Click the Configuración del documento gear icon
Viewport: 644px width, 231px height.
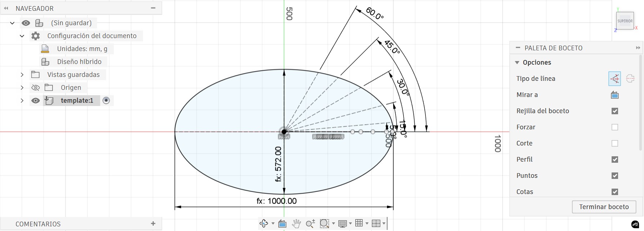35,36
